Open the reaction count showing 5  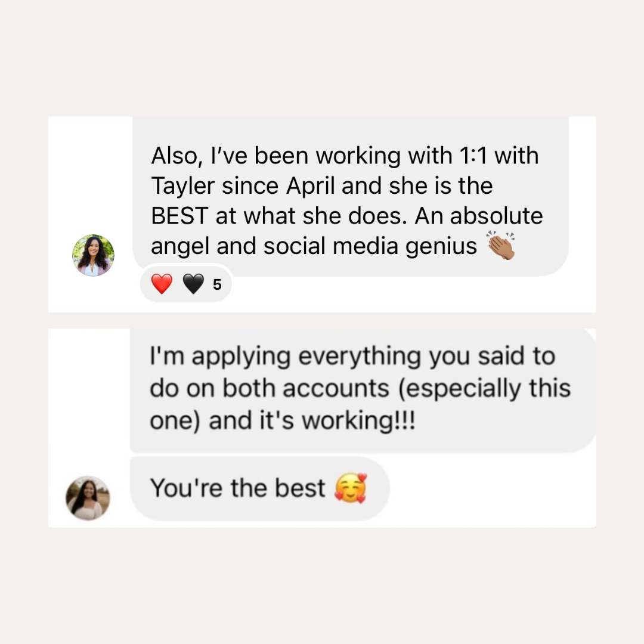click(x=217, y=284)
